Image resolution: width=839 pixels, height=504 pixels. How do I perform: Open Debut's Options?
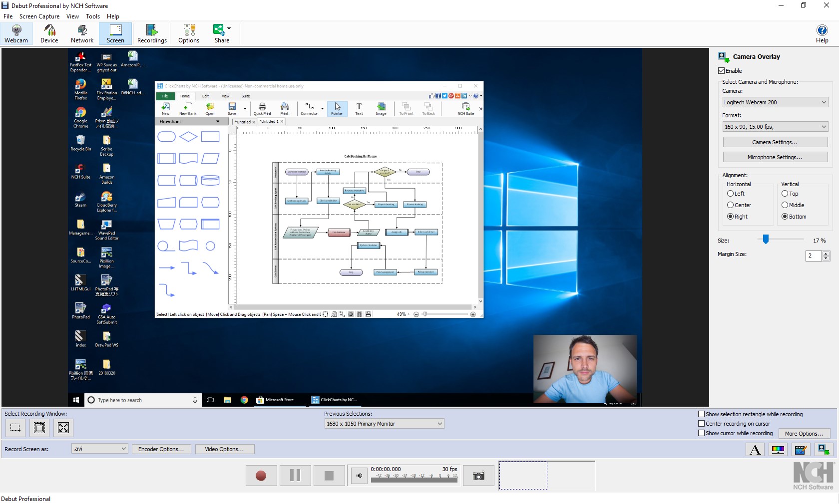tap(188, 33)
